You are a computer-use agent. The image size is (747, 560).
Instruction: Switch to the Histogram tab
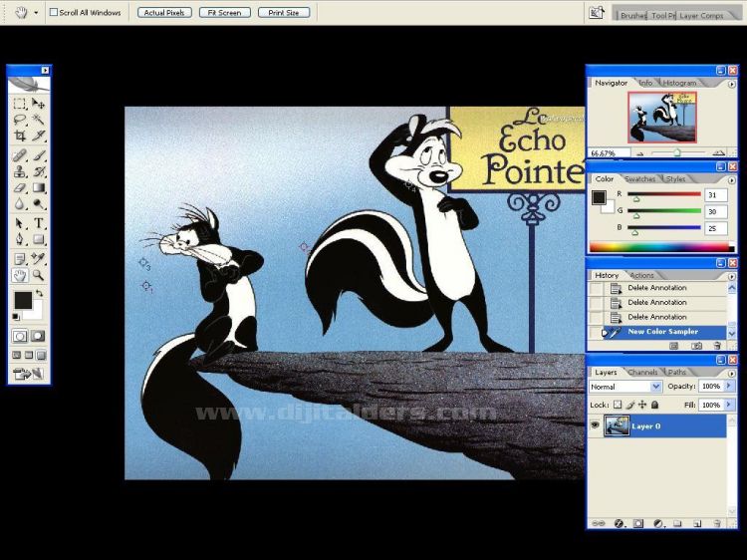click(x=680, y=83)
